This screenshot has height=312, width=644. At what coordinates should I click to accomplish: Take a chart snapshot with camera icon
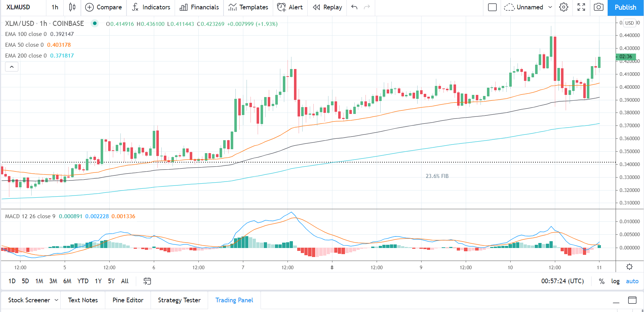pyautogui.click(x=598, y=7)
